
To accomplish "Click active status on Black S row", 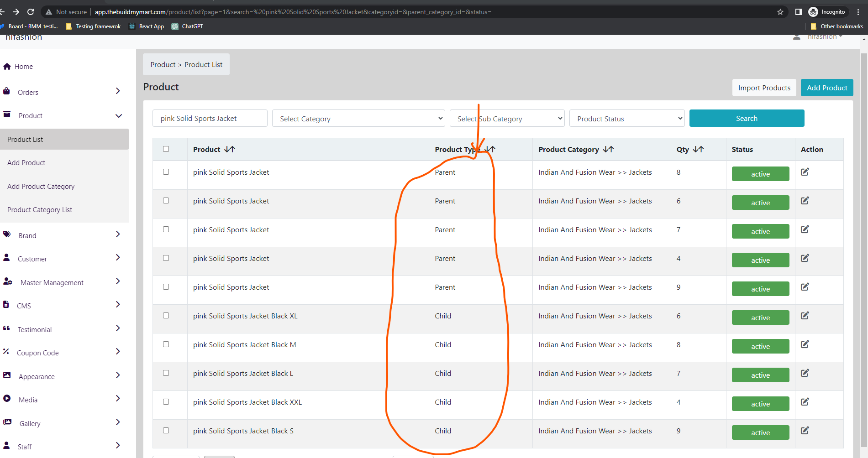I will (x=760, y=432).
